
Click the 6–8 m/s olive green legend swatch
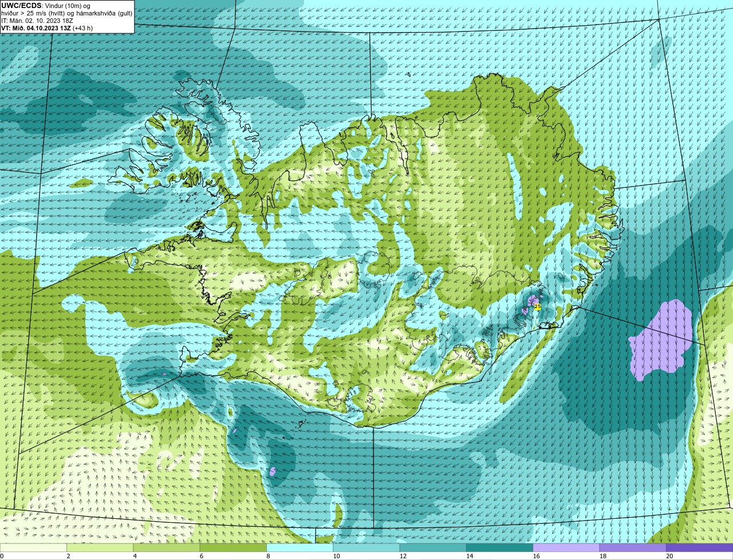pos(234,548)
